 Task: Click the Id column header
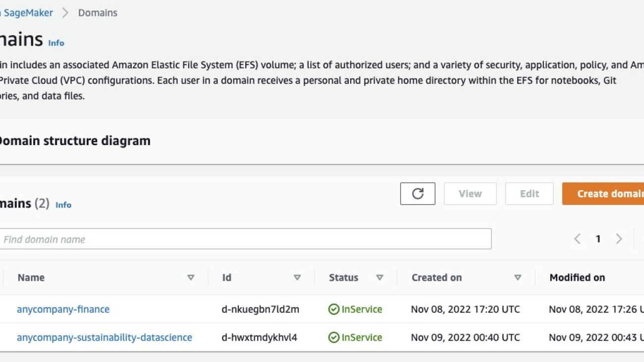coord(226,278)
